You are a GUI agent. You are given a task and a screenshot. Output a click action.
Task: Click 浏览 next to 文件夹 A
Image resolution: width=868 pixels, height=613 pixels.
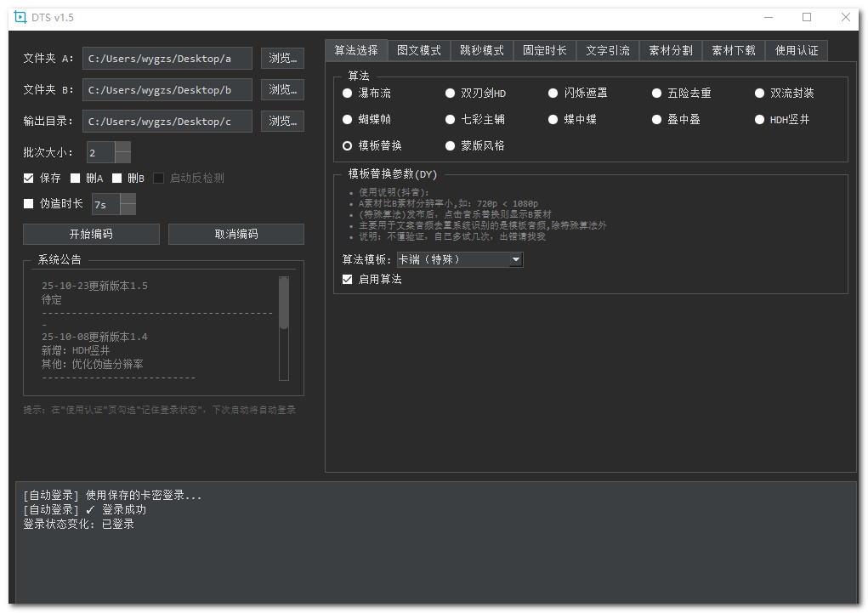click(284, 59)
